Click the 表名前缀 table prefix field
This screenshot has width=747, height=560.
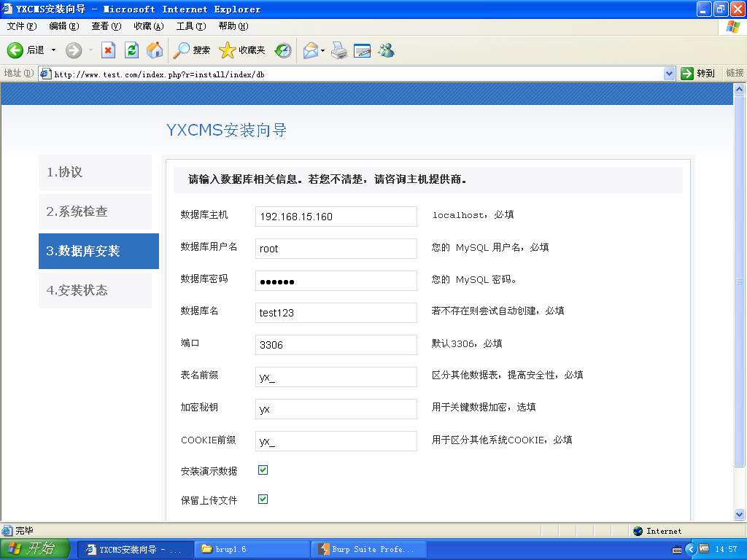coord(336,377)
